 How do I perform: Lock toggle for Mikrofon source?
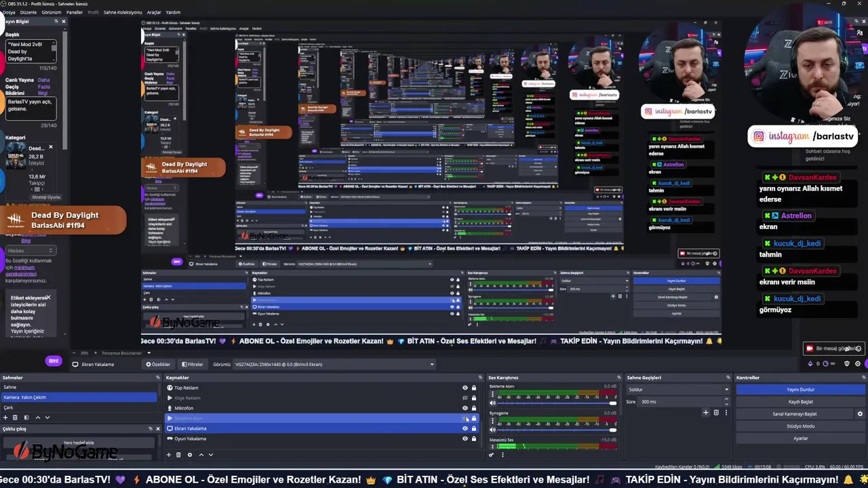click(474, 408)
